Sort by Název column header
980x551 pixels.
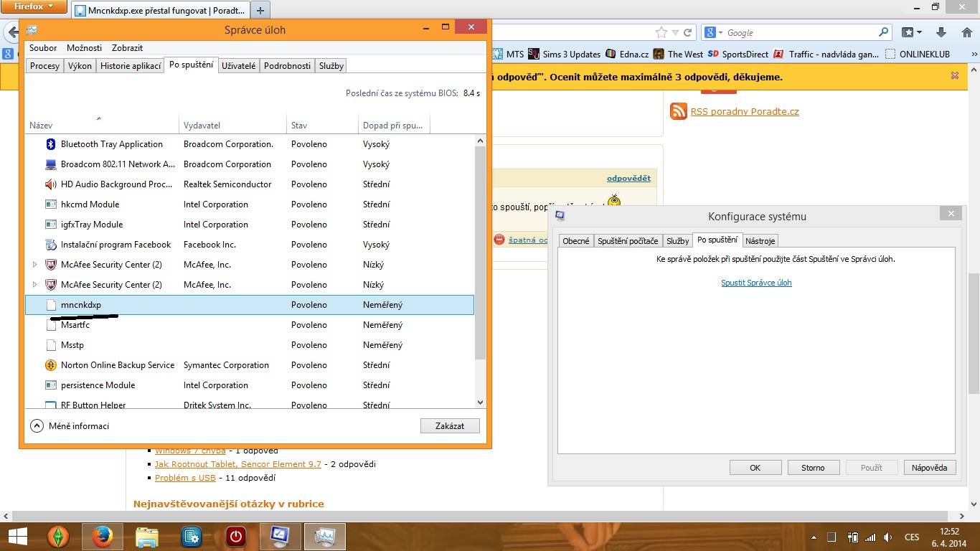click(101, 125)
